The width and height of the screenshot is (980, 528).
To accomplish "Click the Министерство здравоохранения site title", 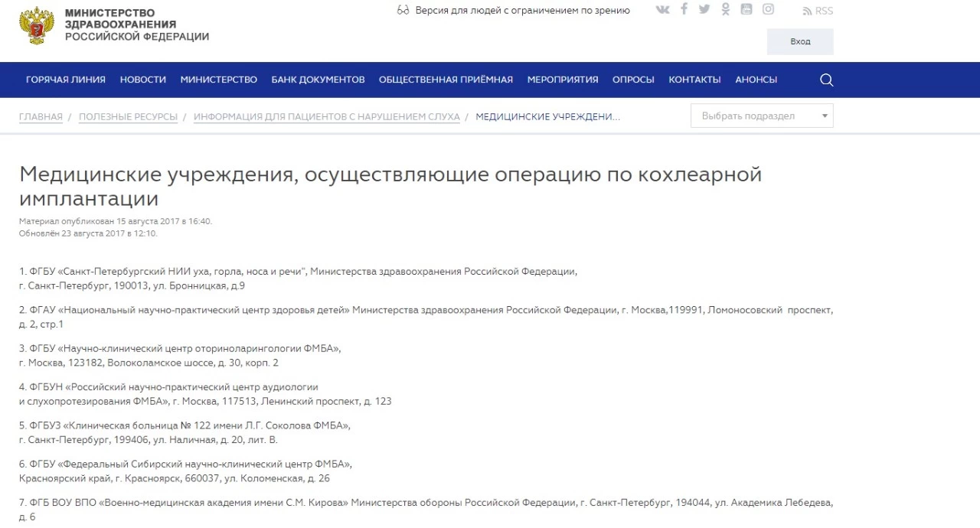I will coord(136,25).
